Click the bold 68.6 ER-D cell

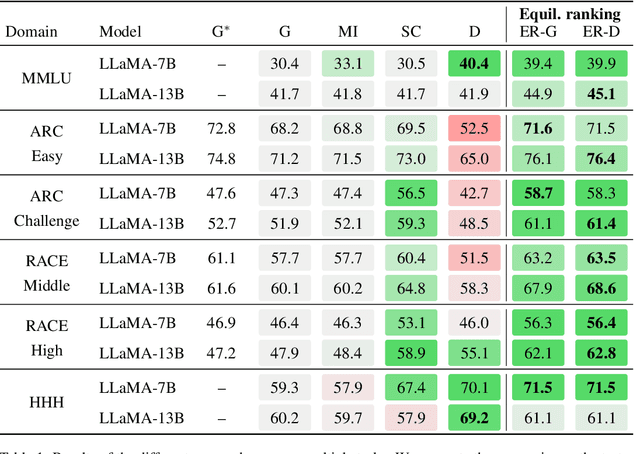tap(604, 288)
